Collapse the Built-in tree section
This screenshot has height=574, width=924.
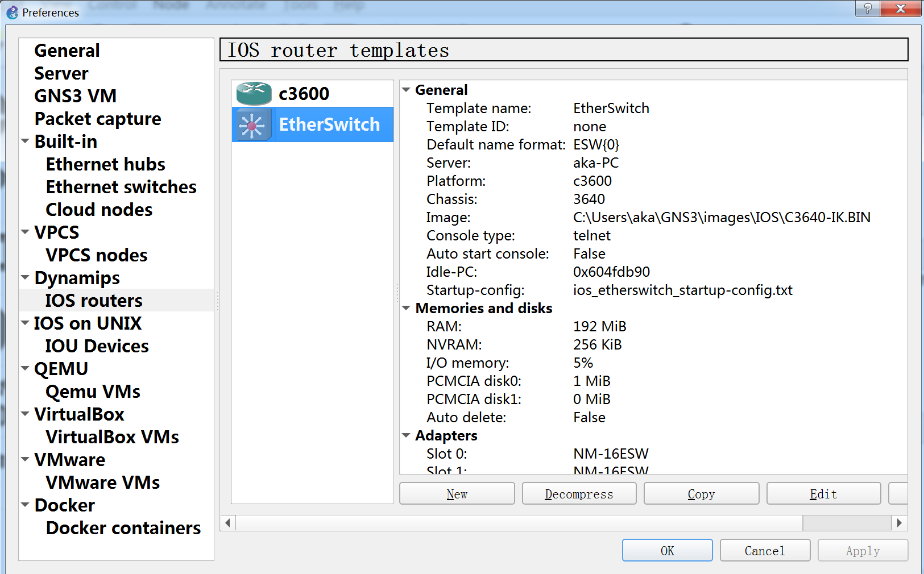click(x=25, y=140)
